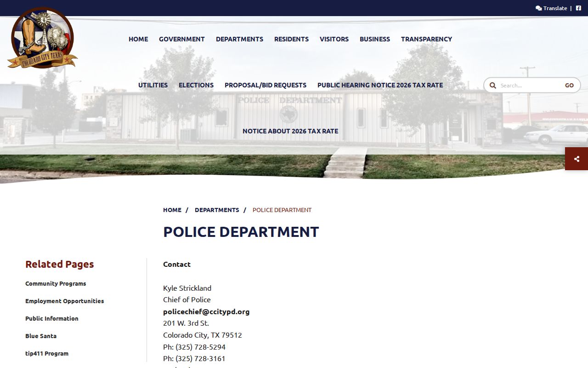
Task: Open the Business menu
Action: point(375,39)
